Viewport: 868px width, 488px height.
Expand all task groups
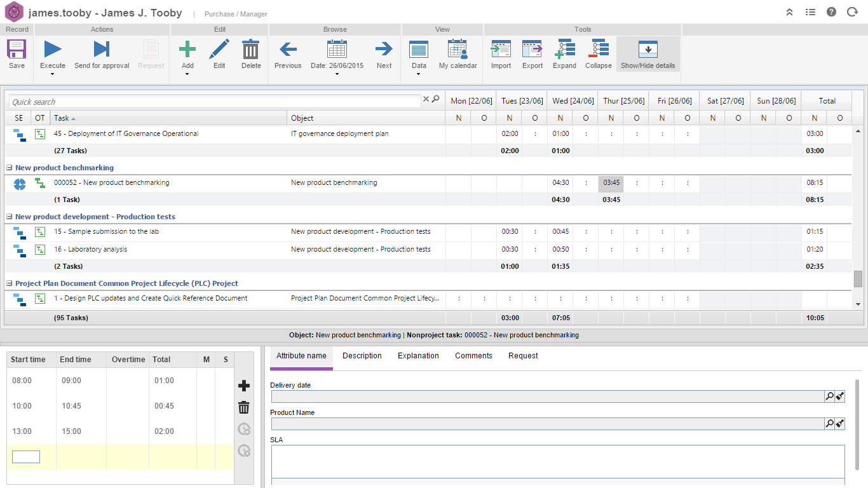click(x=564, y=50)
